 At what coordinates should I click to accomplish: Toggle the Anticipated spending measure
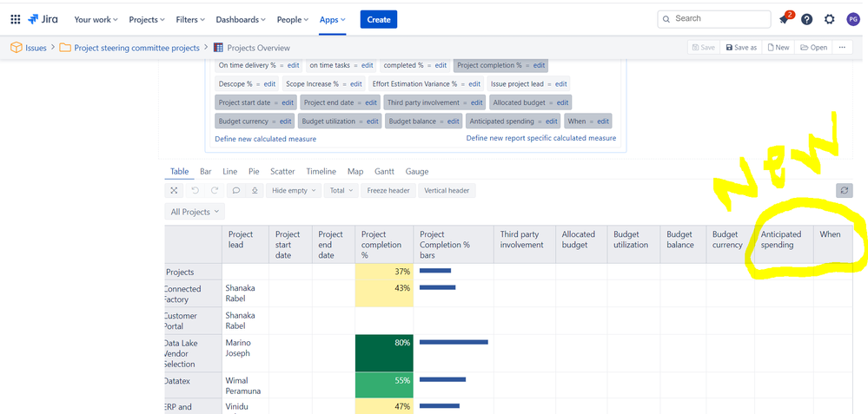click(500, 122)
